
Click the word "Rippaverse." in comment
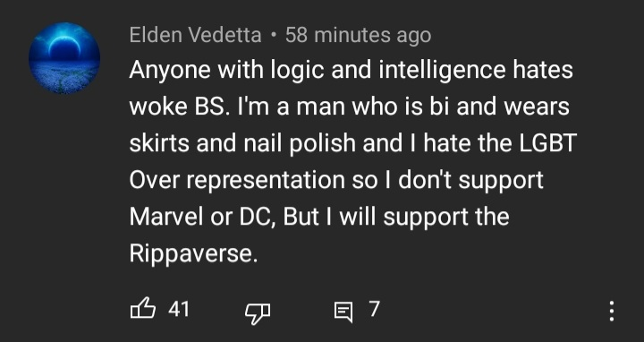tap(193, 253)
